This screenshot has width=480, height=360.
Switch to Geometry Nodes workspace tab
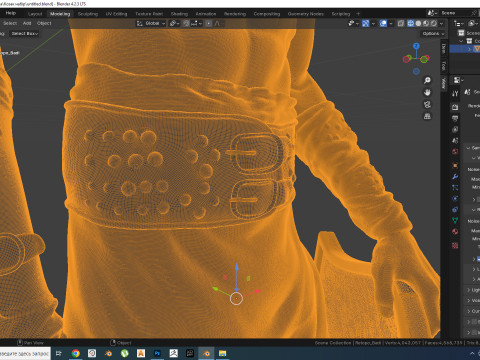coord(306,14)
